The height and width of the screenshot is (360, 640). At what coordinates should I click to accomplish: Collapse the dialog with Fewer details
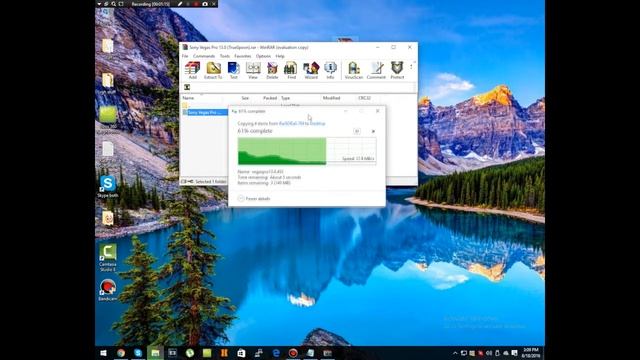tap(254, 199)
